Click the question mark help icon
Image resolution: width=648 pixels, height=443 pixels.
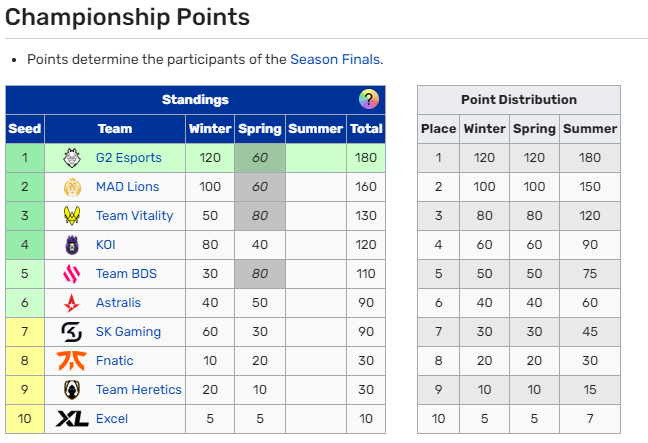369,99
